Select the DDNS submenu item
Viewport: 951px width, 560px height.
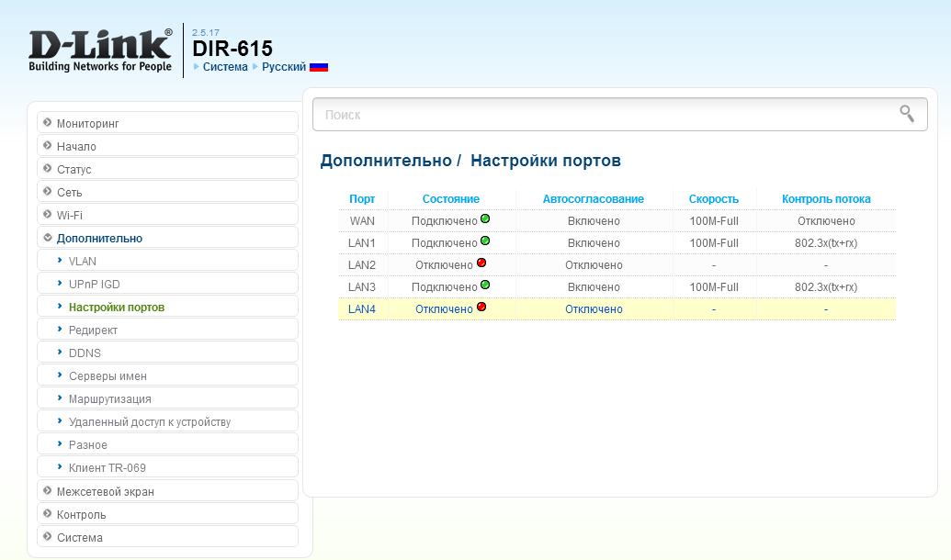pos(85,353)
